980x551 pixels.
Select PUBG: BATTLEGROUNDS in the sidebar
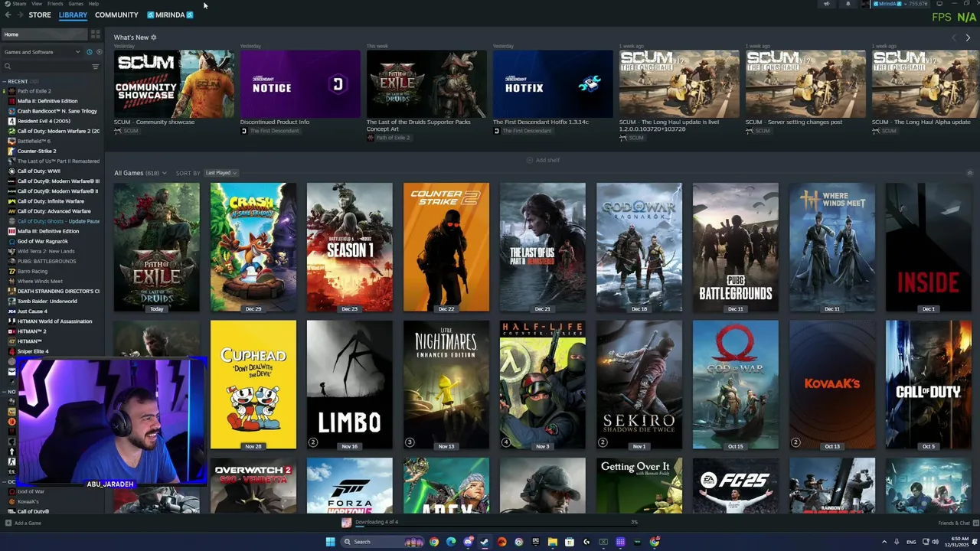click(x=47, y=261)
